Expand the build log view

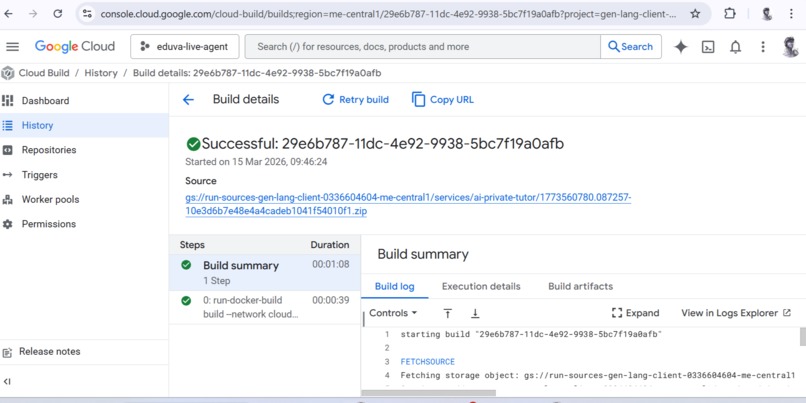635,313
